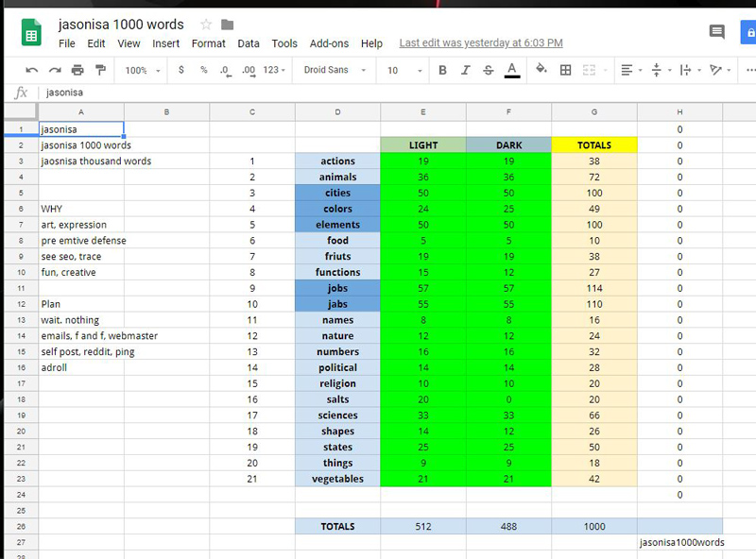The width and height of the screenshot is (756, 559).
Task: Click the blue Share lock button
Action: (x=748, y=33)
